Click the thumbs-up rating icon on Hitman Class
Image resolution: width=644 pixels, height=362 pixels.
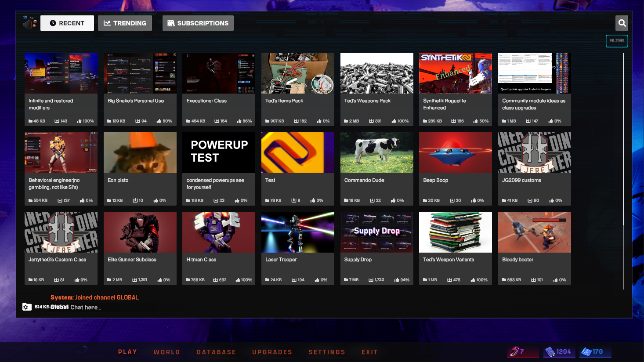coord(238,280)
